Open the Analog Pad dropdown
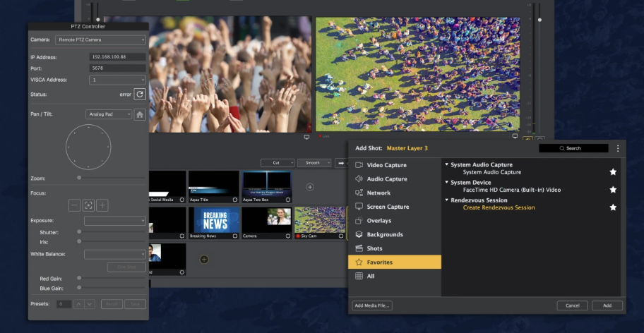Viewport: 644px width, 333px height. pyautogui.click(x=109, y=114)
